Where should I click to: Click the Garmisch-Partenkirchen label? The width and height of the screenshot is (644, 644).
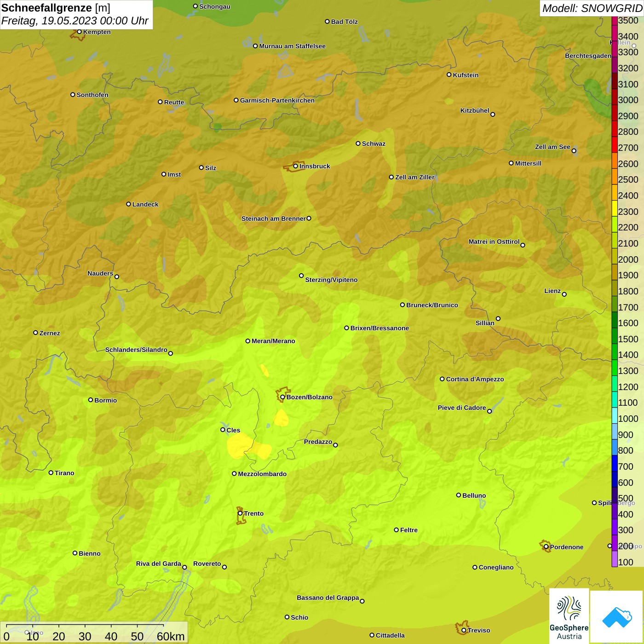277,100
